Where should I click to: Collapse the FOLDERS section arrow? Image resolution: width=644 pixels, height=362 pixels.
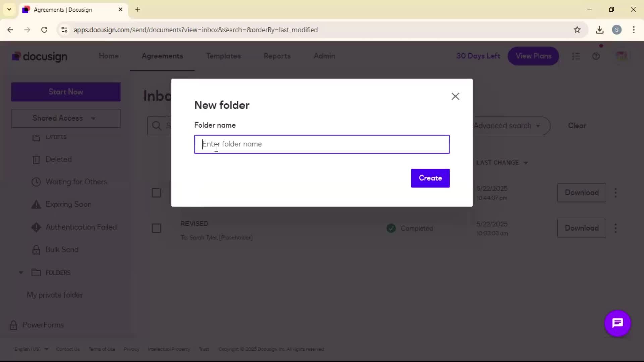21,273
